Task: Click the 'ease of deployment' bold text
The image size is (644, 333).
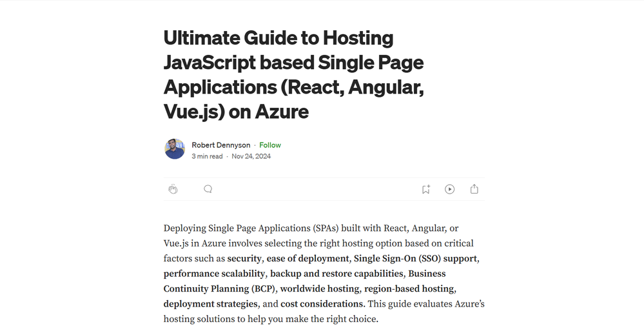Action: tap(307, 259)
